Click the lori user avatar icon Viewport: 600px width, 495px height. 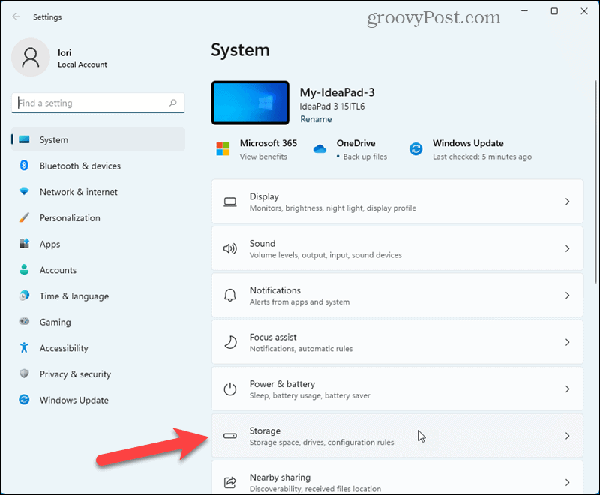pyautogui.click(x=31, y=58)
